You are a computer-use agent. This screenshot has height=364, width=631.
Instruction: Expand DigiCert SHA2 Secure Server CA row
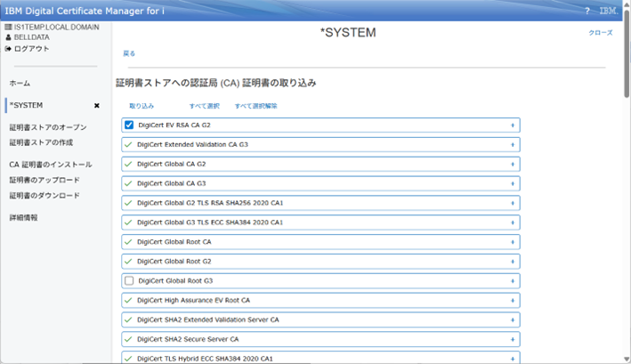point(513,339)
